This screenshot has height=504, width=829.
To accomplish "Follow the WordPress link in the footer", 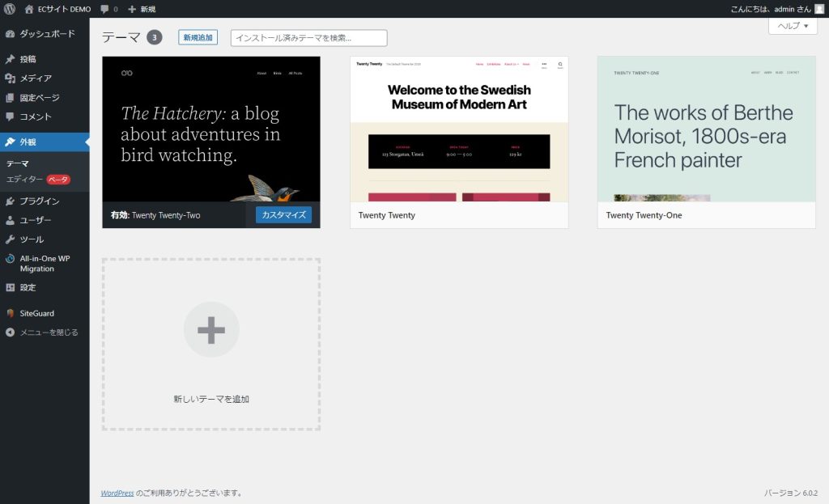I will (117, 493).
